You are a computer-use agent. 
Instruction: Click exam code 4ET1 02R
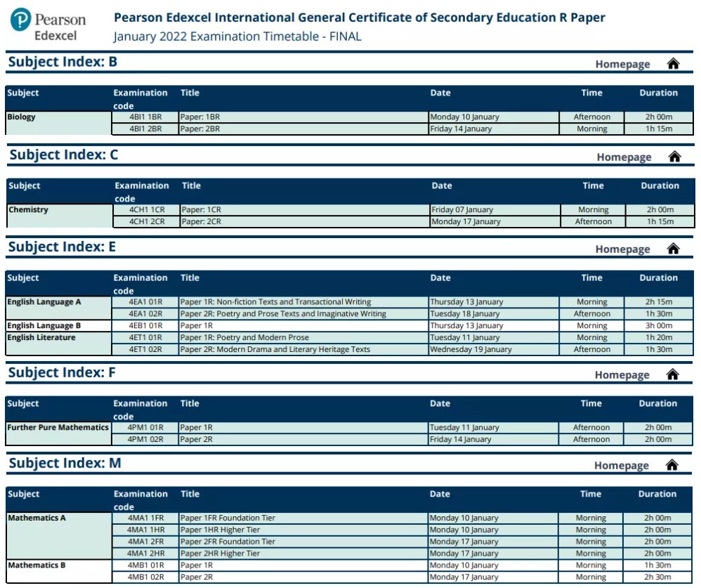(x=145, y=349)
